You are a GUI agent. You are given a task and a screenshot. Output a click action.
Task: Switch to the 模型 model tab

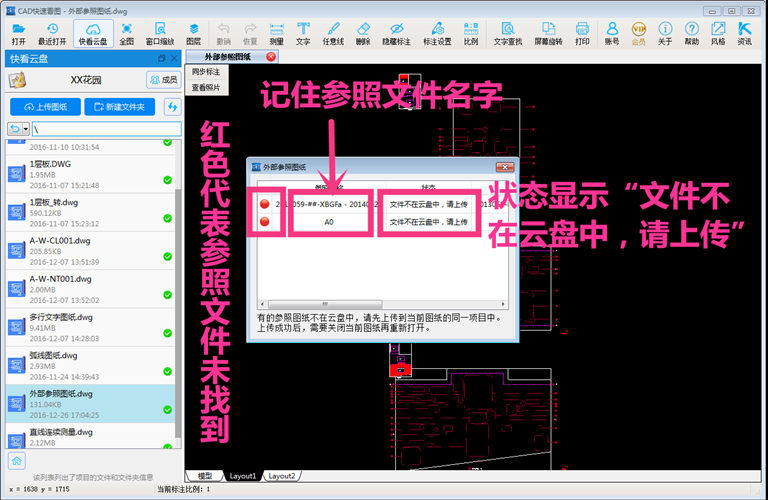[205, 476]
